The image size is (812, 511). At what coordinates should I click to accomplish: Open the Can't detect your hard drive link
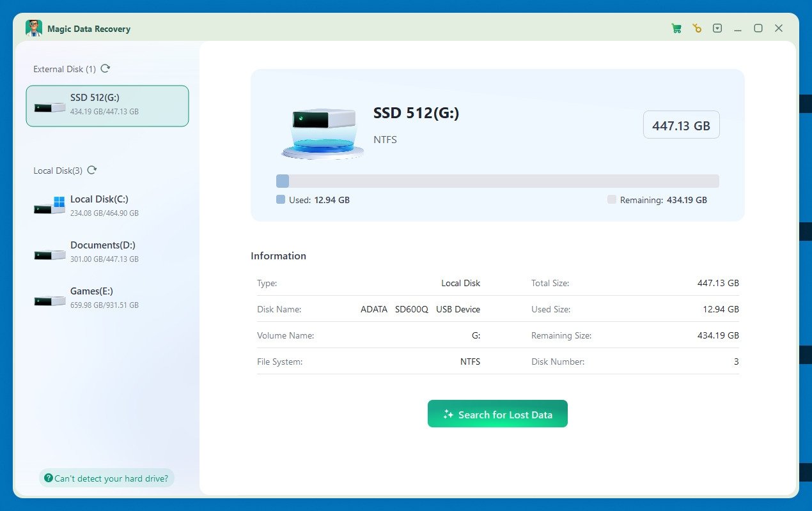coord(107,478)
